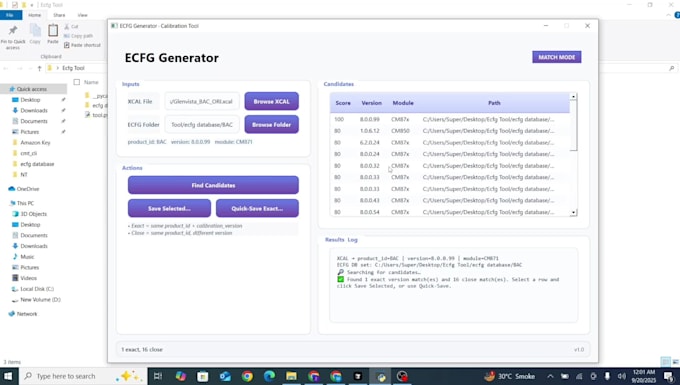Viewport: 680px width, 385px height.
Task: Open Local Disk (C:) in sidebar
Action: (x=37, y=289)
